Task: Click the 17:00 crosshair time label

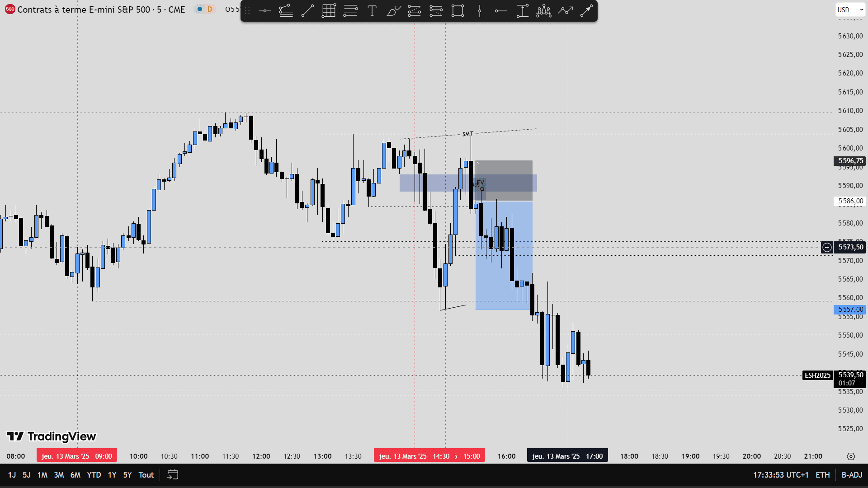Action: click(x=567, y=456)
